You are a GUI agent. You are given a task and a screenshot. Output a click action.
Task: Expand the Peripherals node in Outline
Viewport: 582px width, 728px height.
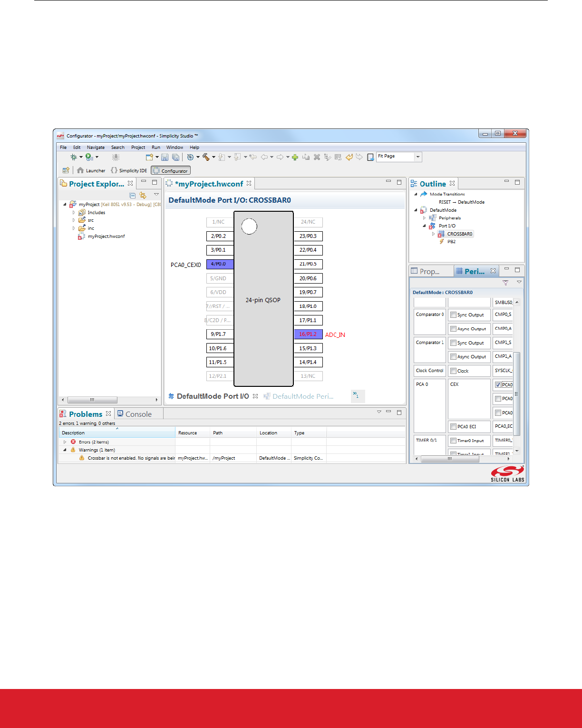424,218
